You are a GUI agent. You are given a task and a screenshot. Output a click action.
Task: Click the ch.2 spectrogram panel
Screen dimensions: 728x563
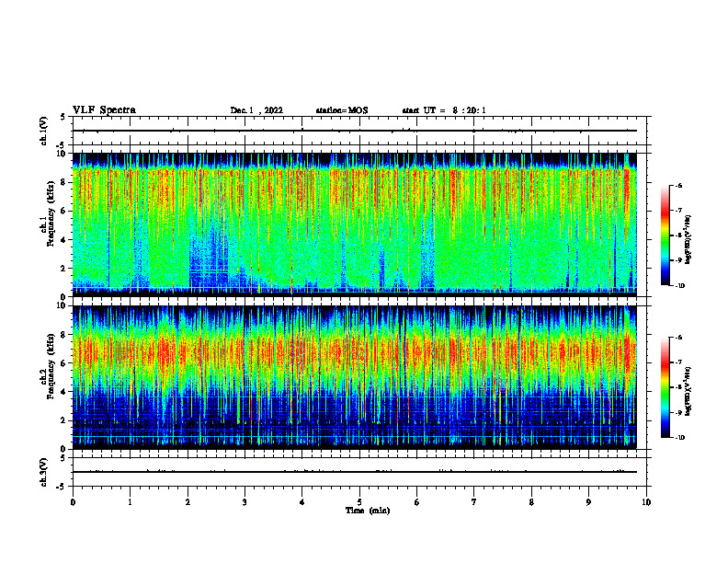354,377
